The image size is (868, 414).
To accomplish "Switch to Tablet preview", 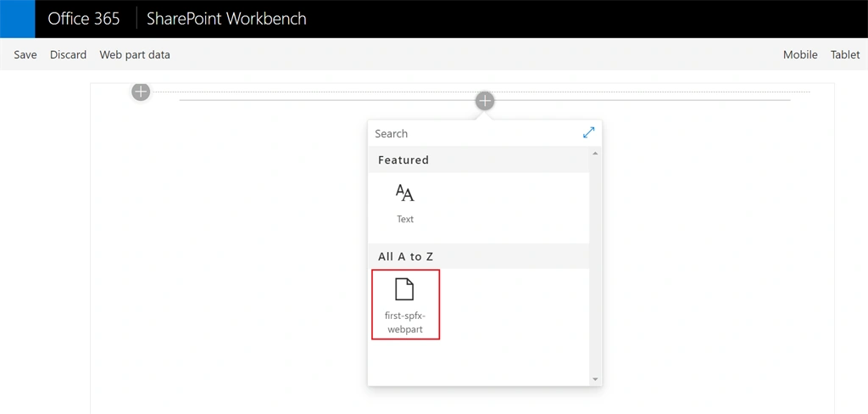I will coord(845,54).
